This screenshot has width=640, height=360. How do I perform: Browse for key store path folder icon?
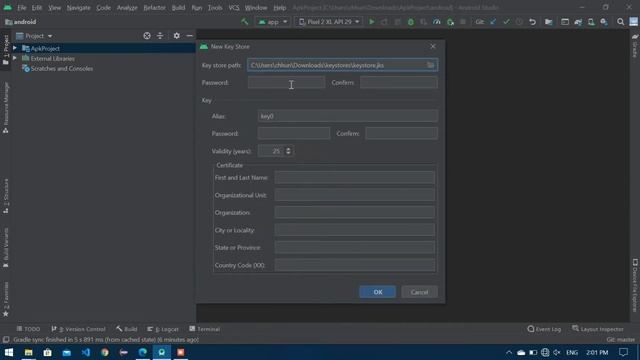click(x=431, y=65)
